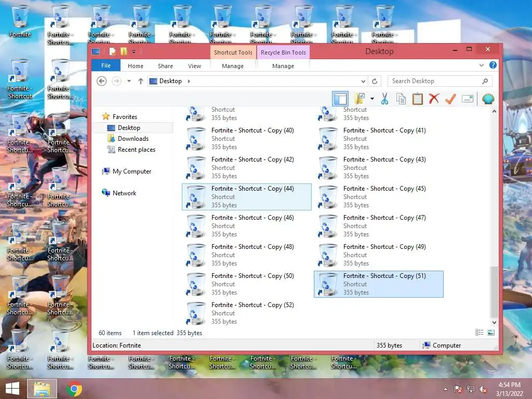This screenshot has width=532, height=399.
Task: Launch Google Chrome from the taskbar
Action: pyautogui.click(x=74, y=389)
